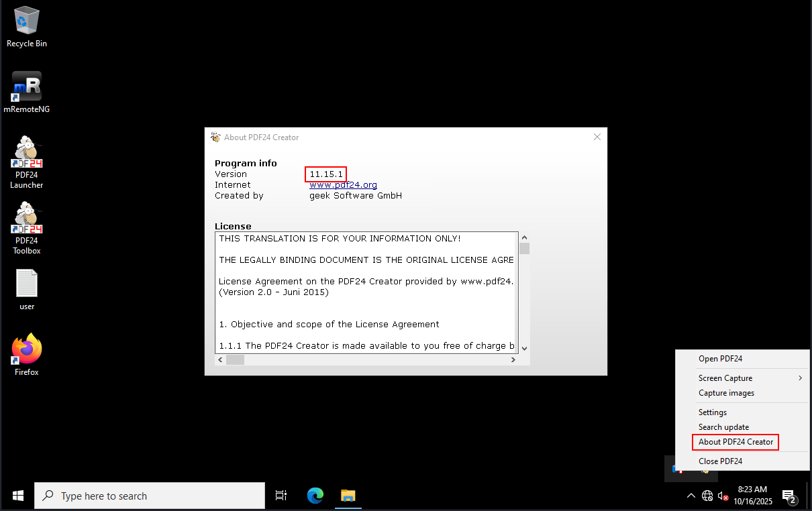Click '1. Objective and scope of the License Agreement'
Viewport: 812px width, 511px height.
(329, 325)
